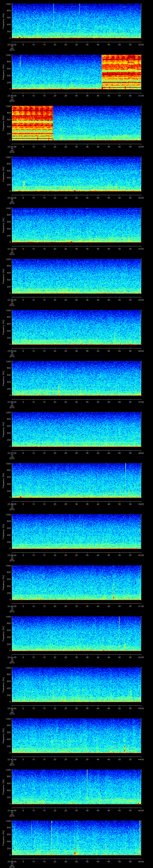Select the spectrogram panel starting at 23:39:00

click(76, 531)
